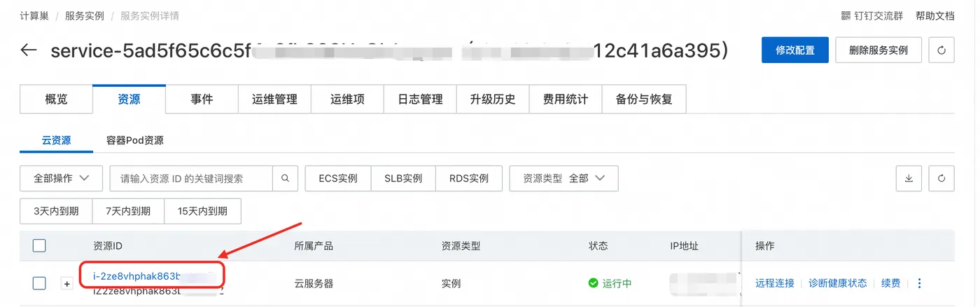Select the 容器Pod资源 sub-tab
Screen dimensions: 980x307
(134, 140)
